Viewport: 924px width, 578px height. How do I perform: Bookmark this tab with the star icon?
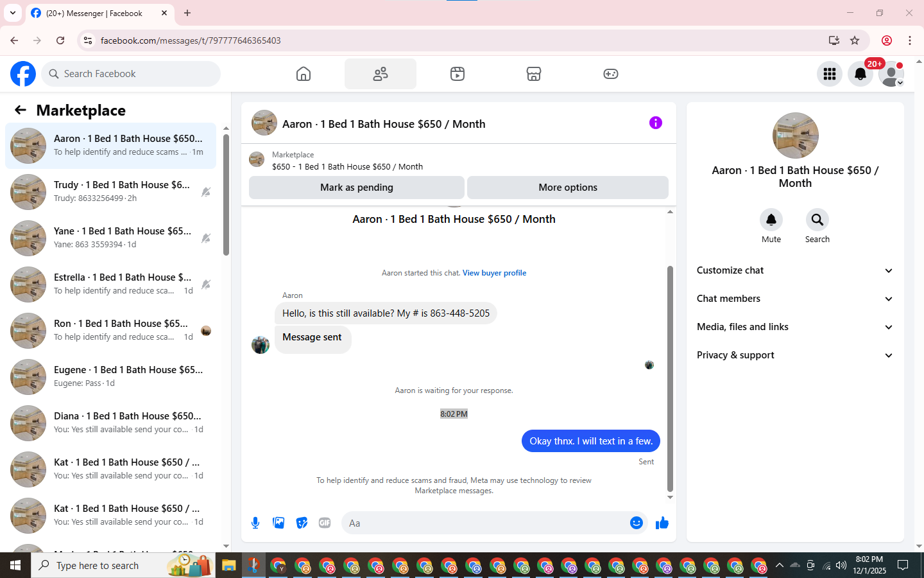[855, 40]
